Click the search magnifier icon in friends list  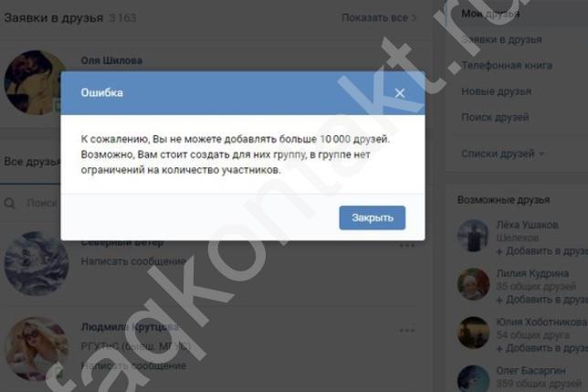click(x=10, y=204)
